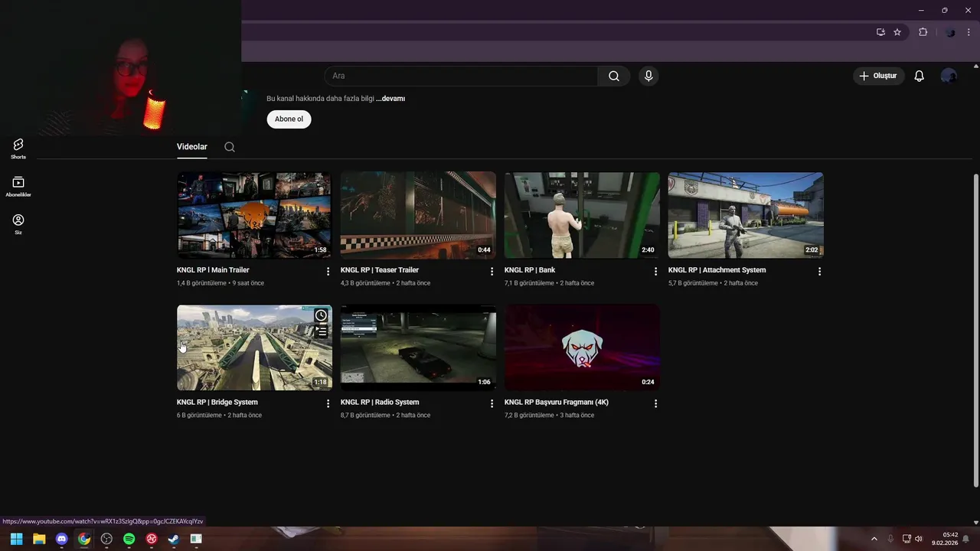
Task: Bookmark this page with the star icon
Action: click(897, 32)
